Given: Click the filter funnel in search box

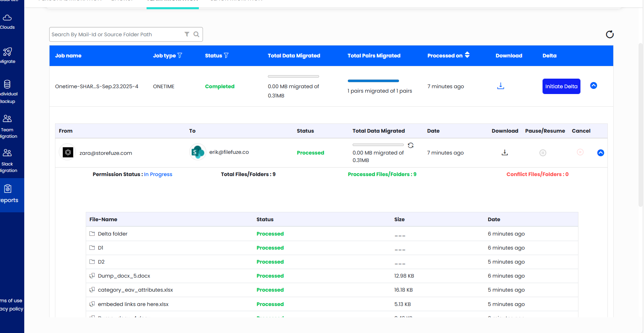Looking at the screenshot, I should tap(187, 34).
